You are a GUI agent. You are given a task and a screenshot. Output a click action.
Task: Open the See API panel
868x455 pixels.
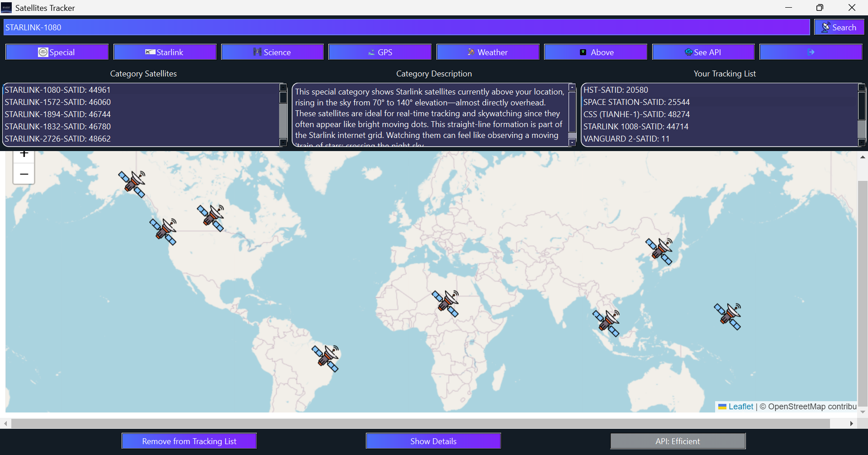[703, 52]
